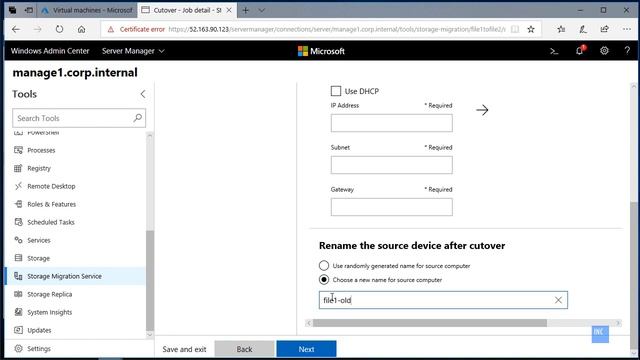This screenshot has width=640, height=360.
Task: Open Settings at bottom of Tools pane
Action: click(x=39, y=349)
